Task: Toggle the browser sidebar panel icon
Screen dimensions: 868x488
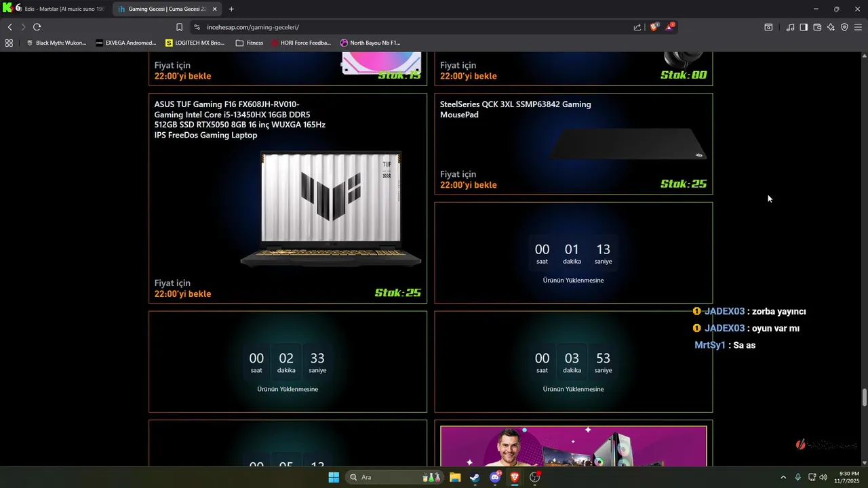Action: [x=804, y=27]
